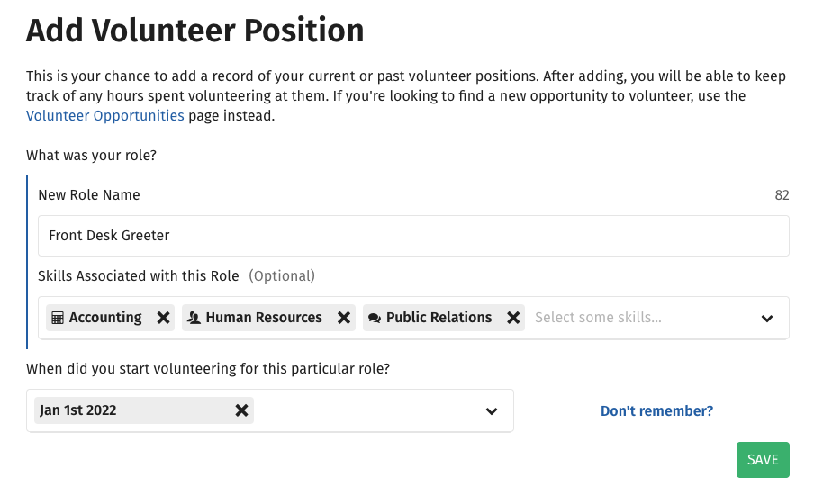The height and width of the screenshot is (504, 823).
Task: Follow the Volunteer Opportunities link
Action: click(105, 116)
